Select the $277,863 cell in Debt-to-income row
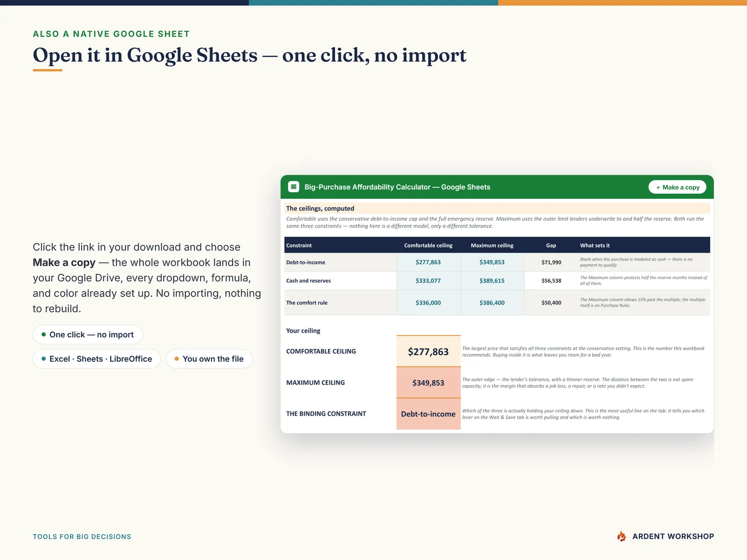Screen dimensions: 747x560 click(x=428, y=262)
